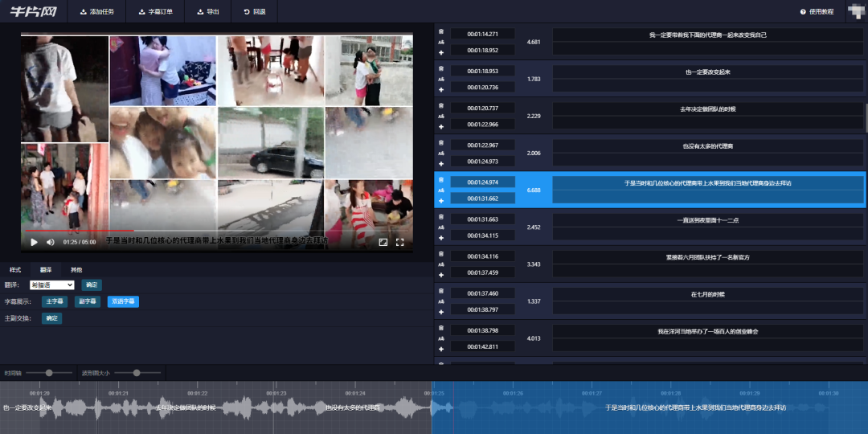
Task: Add a subtitle after row 00:01:22.967
Action: coord(441,164)
